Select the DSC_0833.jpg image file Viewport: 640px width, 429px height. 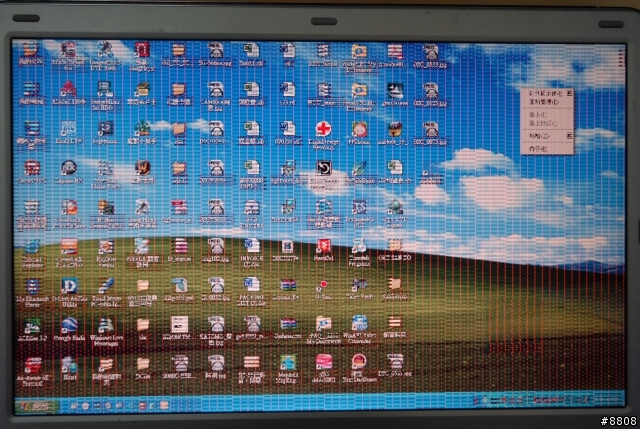[x=430, y=52]
